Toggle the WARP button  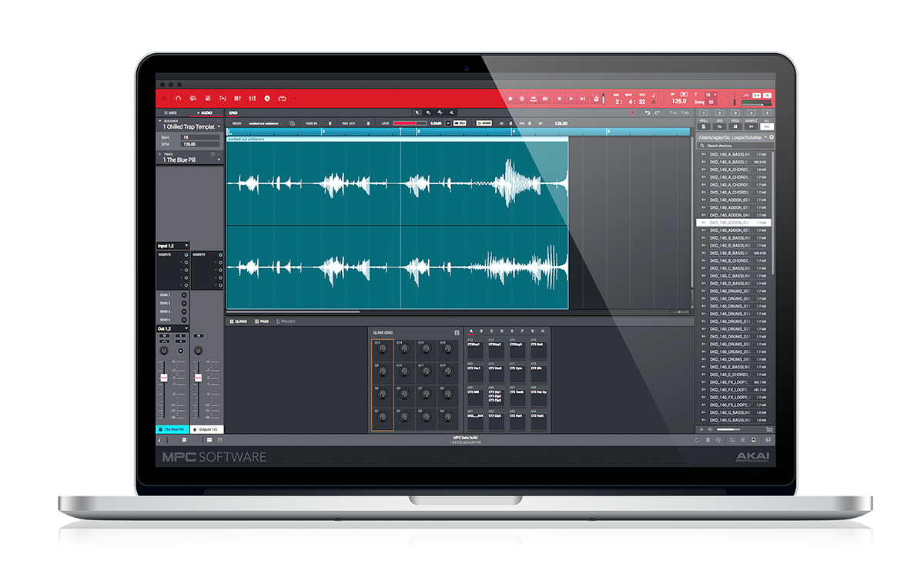tap(484, 123)
